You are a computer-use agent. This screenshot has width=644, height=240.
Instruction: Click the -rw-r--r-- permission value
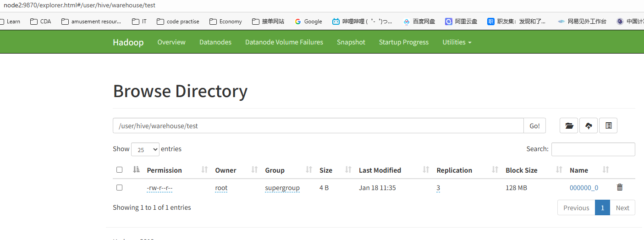(160, 188)
